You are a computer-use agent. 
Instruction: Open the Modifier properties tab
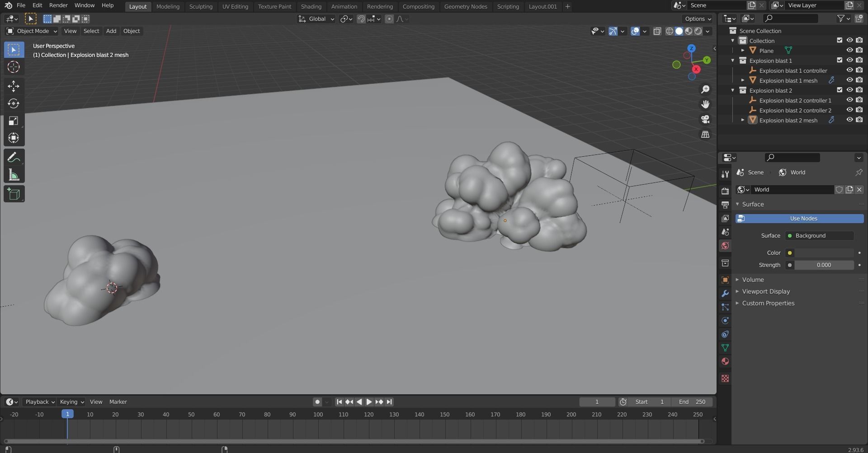[725, 293]
